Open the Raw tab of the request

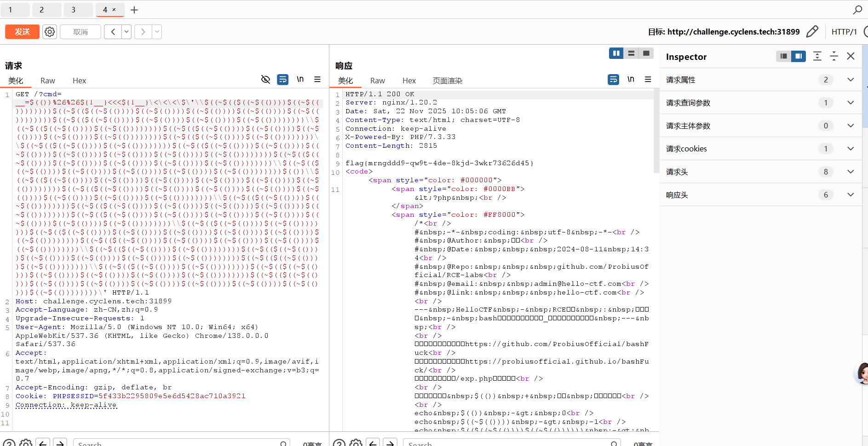pos(48,81)
